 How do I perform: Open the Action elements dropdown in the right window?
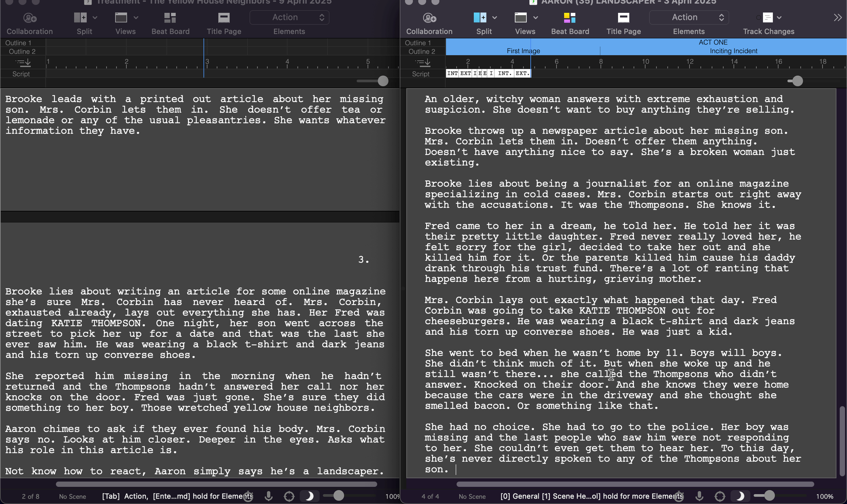tap(689, 18)
